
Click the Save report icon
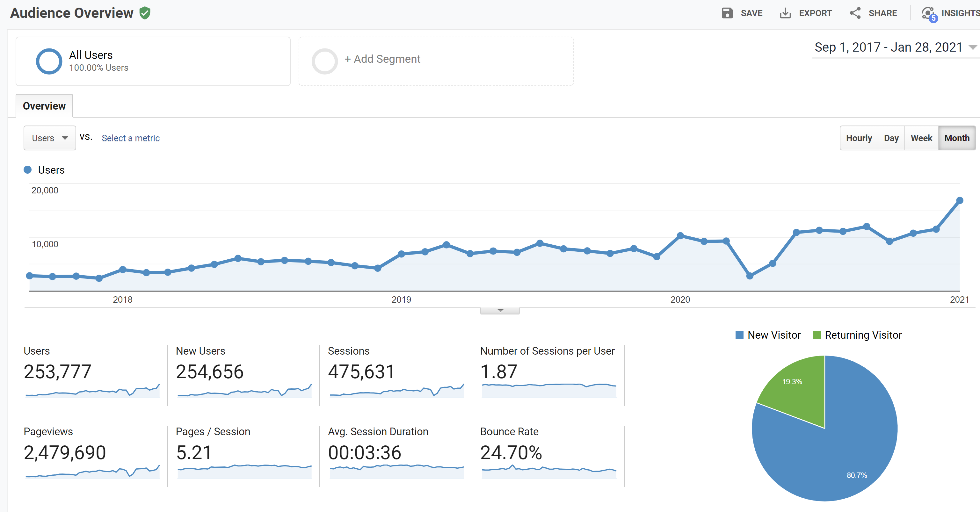[727, 13]
